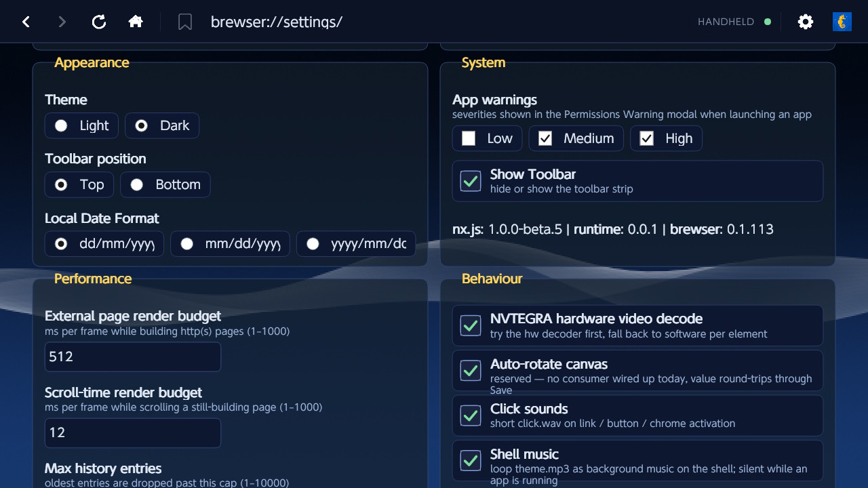Edit Scroll-time render budget field
The width and height of the screenshot is (868, 488).
(x=133, y=432)
